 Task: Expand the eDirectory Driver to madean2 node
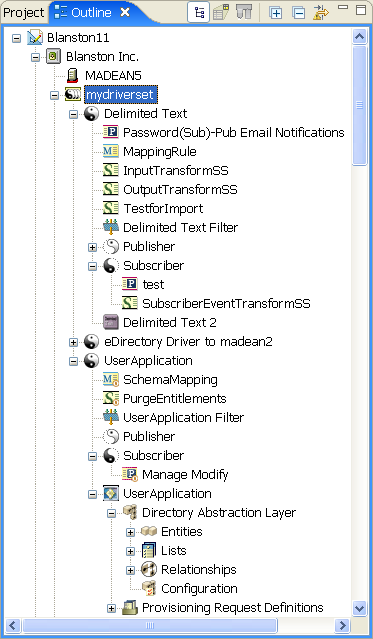(x=73, y=342)
